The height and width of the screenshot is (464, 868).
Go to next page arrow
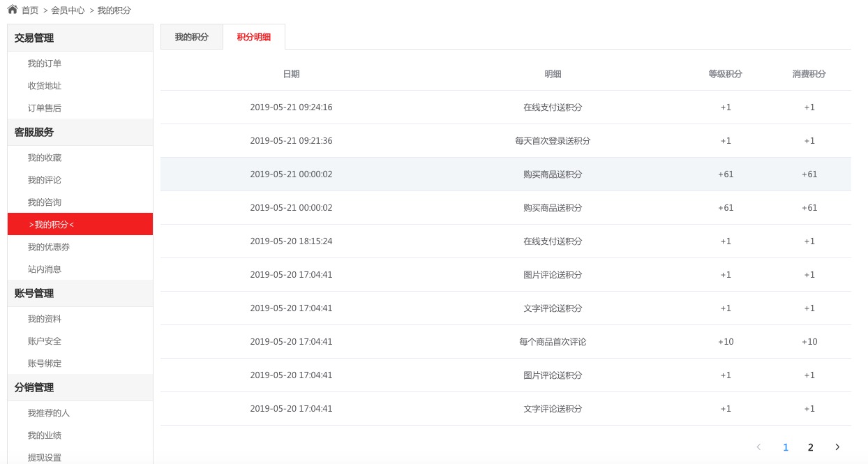837,447
